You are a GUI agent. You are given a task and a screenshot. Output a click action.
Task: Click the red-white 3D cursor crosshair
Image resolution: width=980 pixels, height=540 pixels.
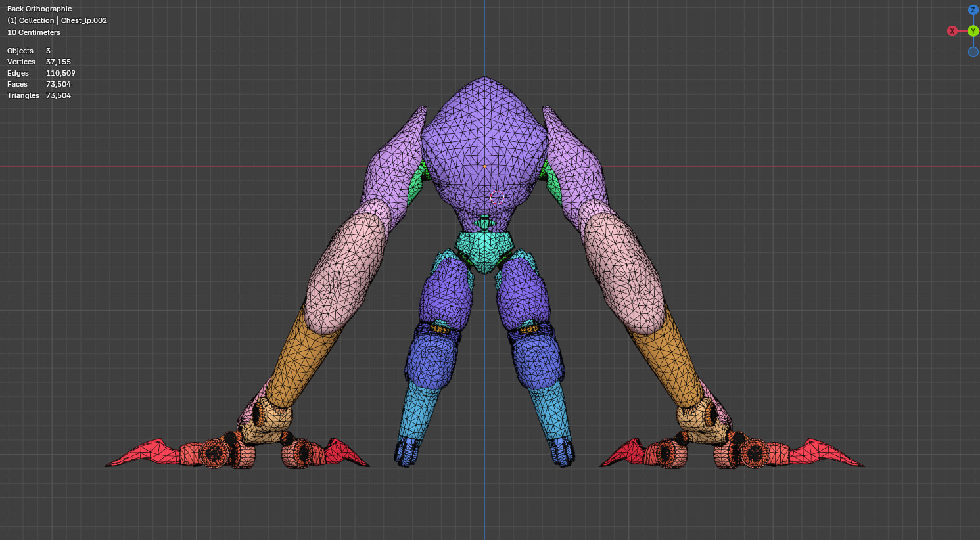tap(497, 196)
